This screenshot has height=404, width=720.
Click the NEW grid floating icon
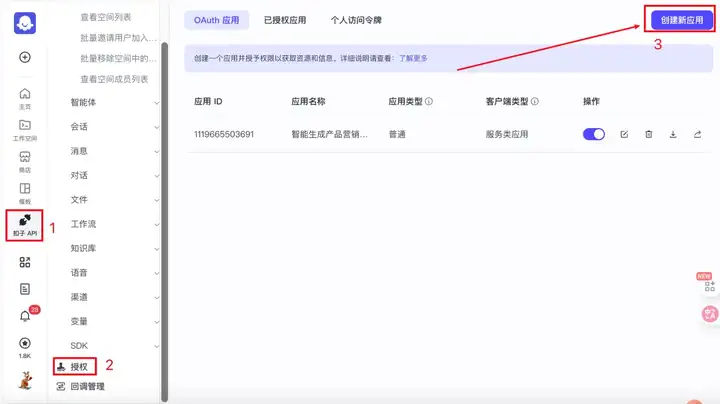(x=709, y=286)
